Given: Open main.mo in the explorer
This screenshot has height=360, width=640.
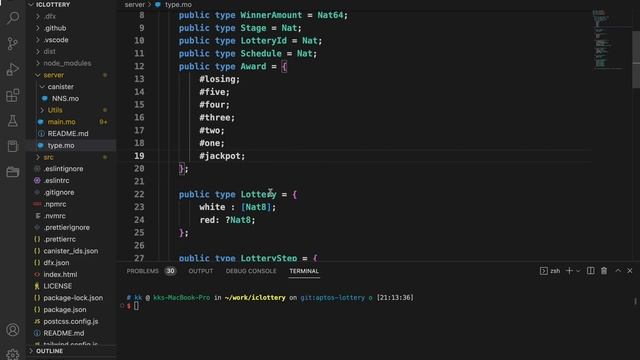Looking at the screenshot, I should (61, 122).
